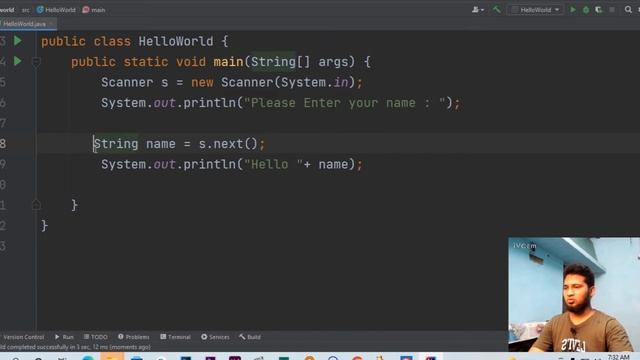Open the Services tool window
This screenshot has width=640, height=360.
(x=215, y=337)
